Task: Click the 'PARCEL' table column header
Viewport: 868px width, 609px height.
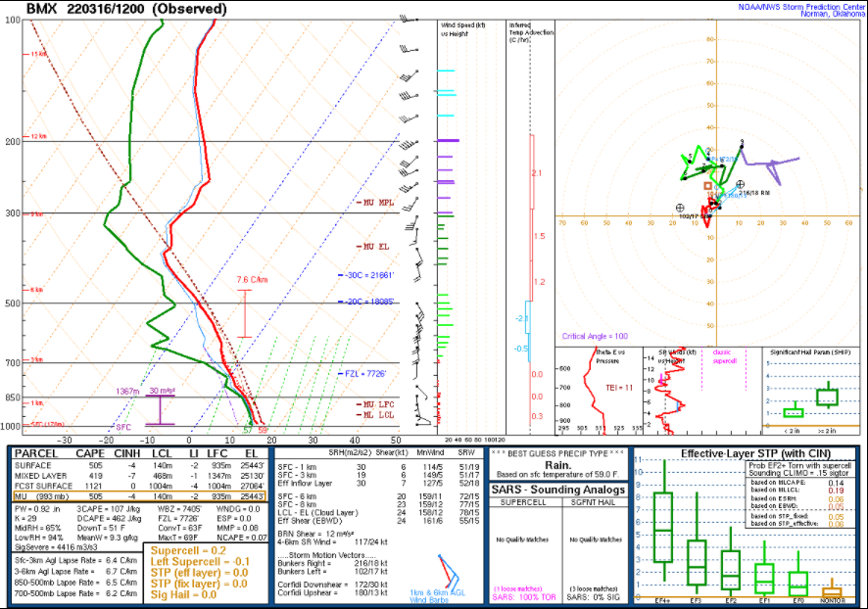Action: [36, 453]
